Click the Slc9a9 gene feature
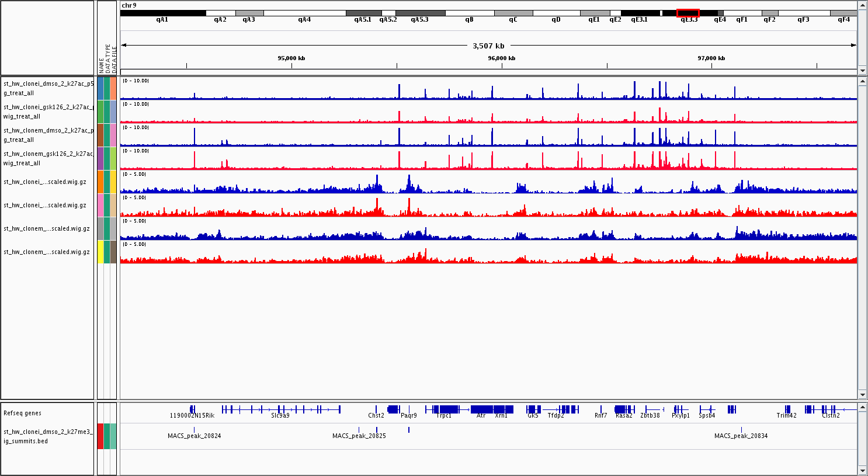 pyautogui.click(x=280, y=409)
